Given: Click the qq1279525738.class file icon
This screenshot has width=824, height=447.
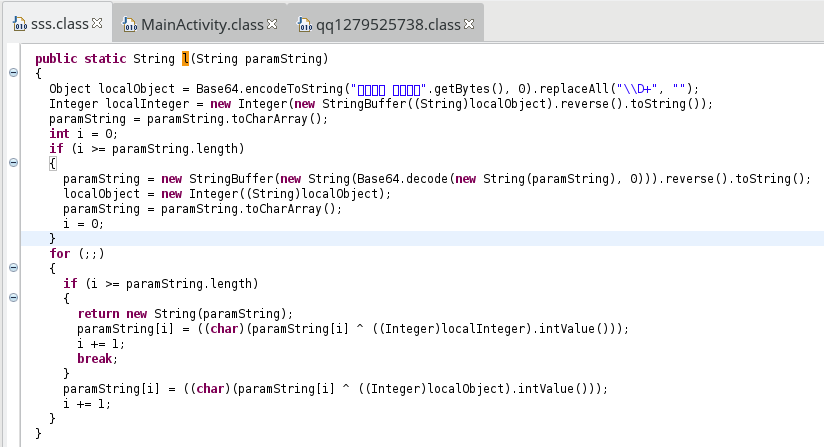Looking at the screenshot, I should coord(304,25).
